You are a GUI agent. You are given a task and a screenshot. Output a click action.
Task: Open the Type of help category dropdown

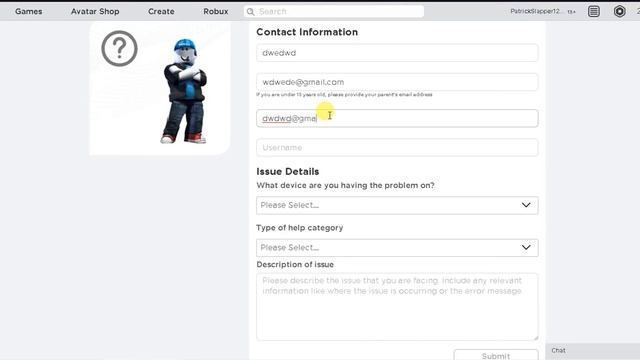click(x=397, y=248)
